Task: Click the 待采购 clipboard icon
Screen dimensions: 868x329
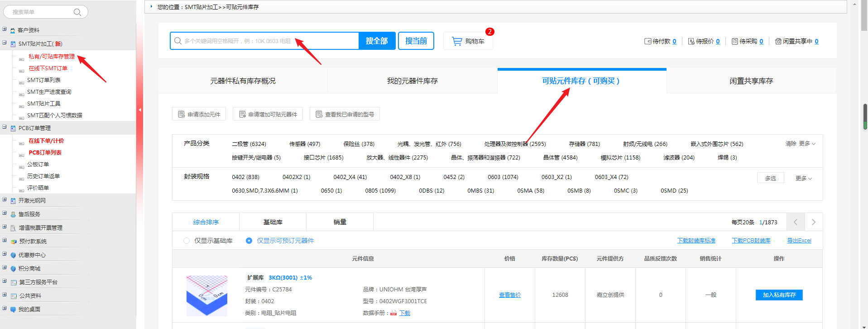Action: coord(734,41)
